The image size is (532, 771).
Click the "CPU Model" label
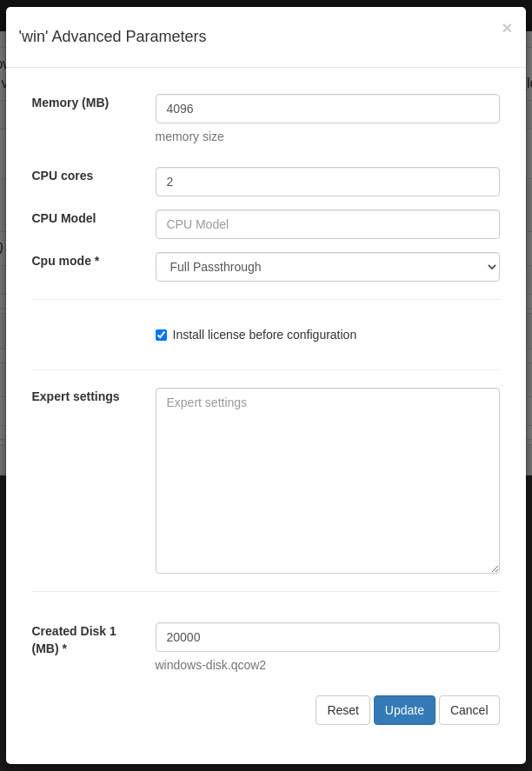coord(63,218)
